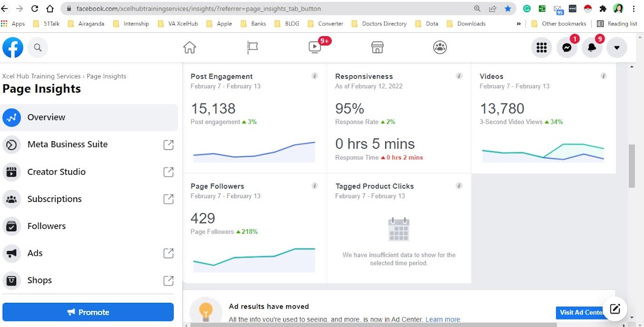Click the 429 page followers value
This screenshot has height=327, width=644.
[x=203, y=218]
